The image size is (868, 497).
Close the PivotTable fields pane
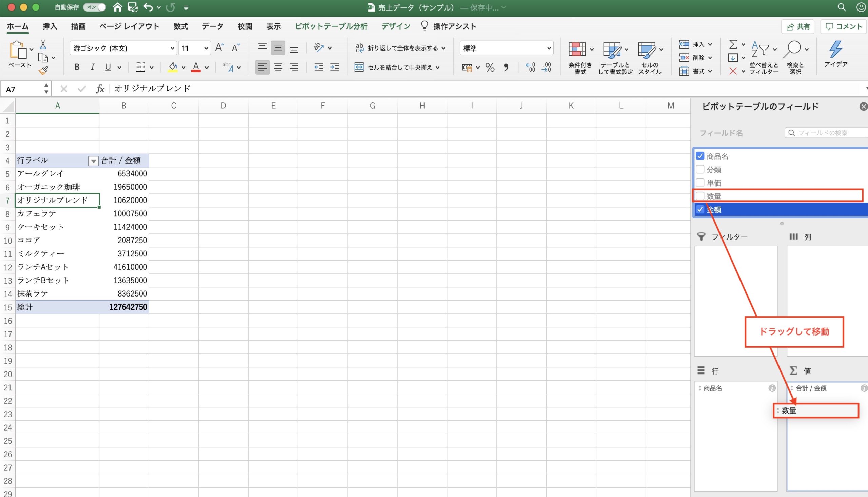[864, 107]
